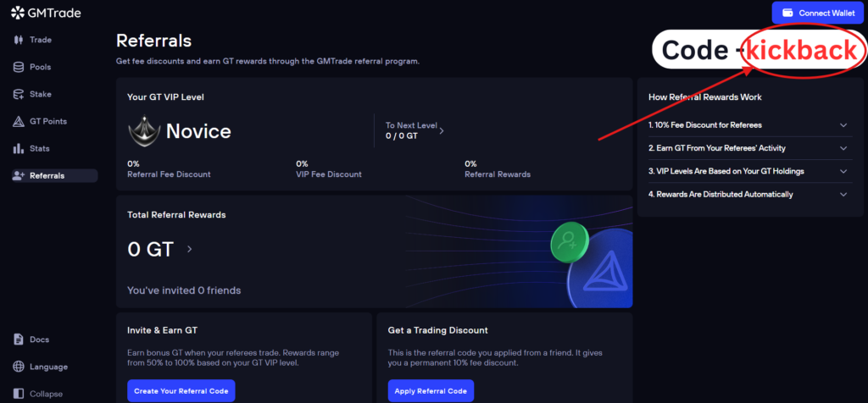This screenshot has width=868, height=403.
Task: Click the Referrals person-plus icon
Action: point(19,176)
